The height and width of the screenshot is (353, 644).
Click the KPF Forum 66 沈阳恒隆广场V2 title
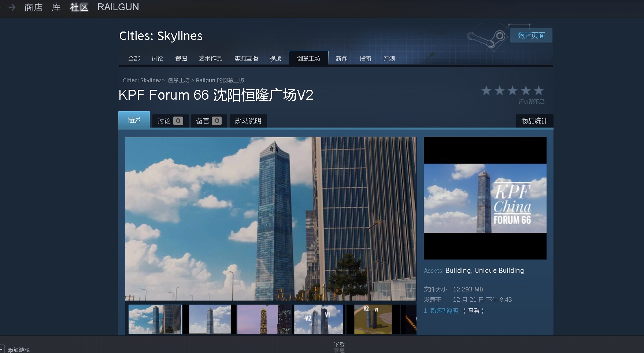click(216, 95)
